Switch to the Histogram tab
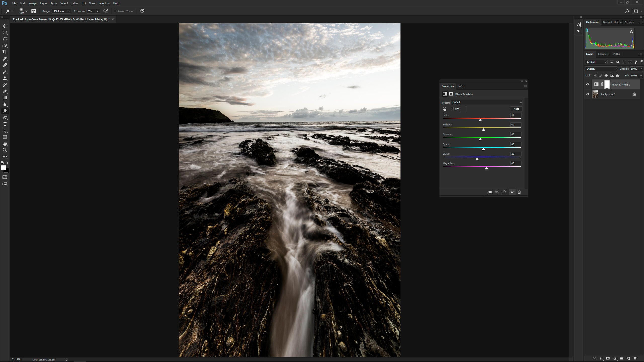The height and width of the screenshot is (362, 644). pyautogui.click(x=592, y=22)
